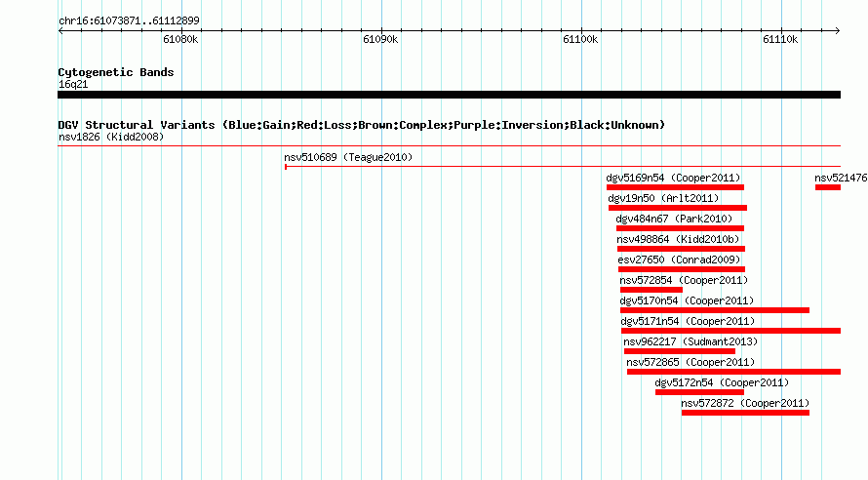Click the DGV Structural Variants track title
The image size is (868, 480).
tap(362, 125)
